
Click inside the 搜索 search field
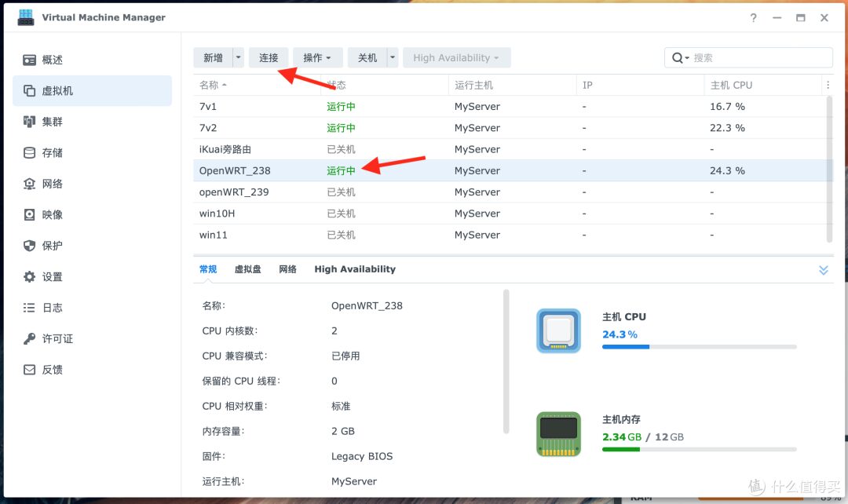coord(746,57)
